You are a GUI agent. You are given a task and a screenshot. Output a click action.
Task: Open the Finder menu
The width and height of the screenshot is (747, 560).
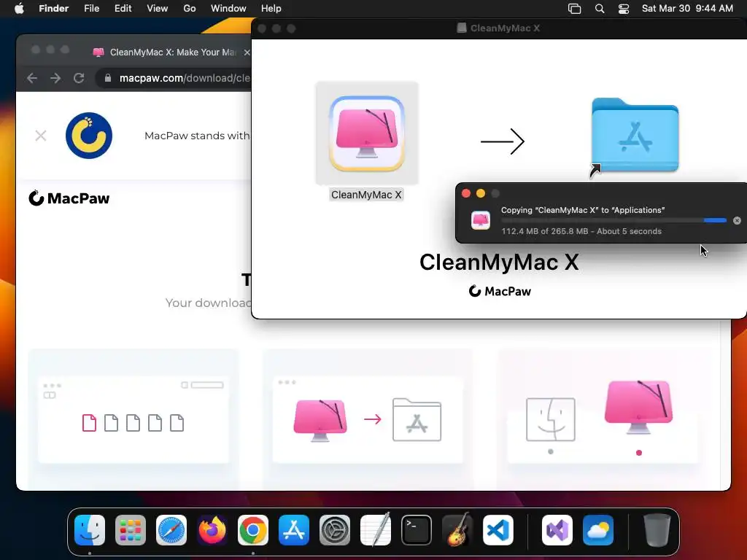pos(53,9)
